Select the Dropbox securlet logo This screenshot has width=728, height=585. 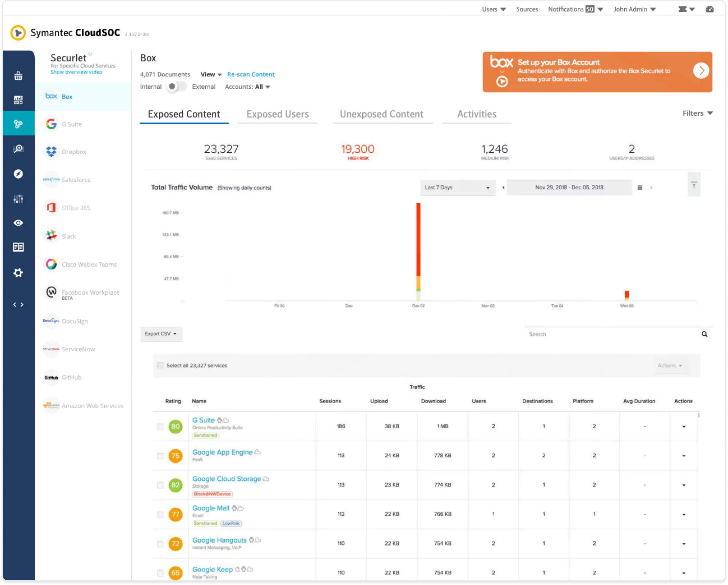(51, 152)
